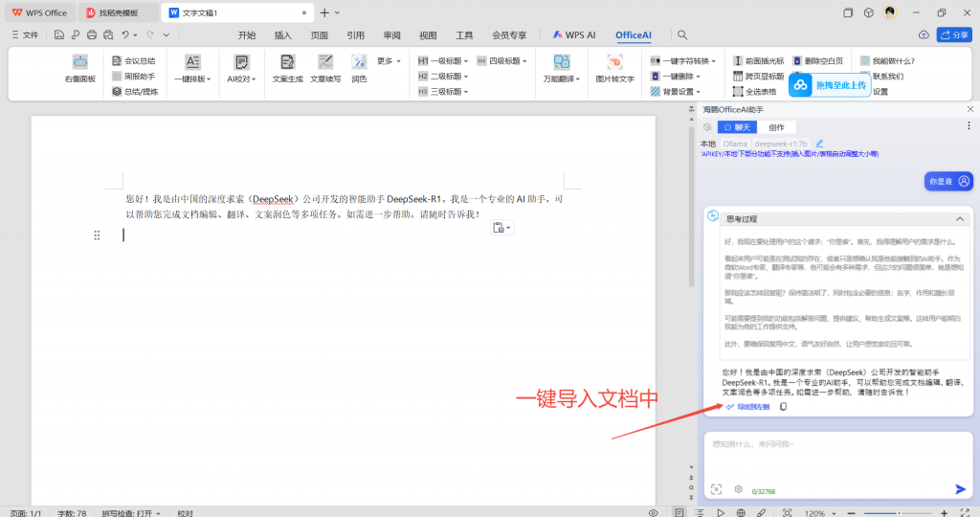980x517 pixels.
Task: Send the message with the blue arrow
Action: pyautogui.click(x=961, y=489)
